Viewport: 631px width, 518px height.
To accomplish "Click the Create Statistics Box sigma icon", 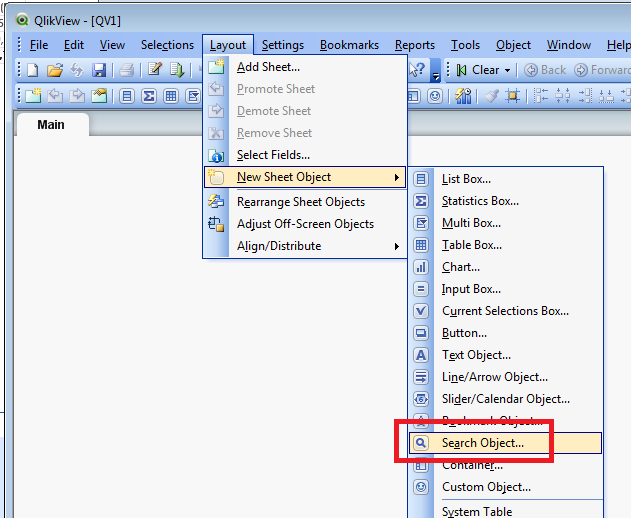I will [x=149, y=96].
